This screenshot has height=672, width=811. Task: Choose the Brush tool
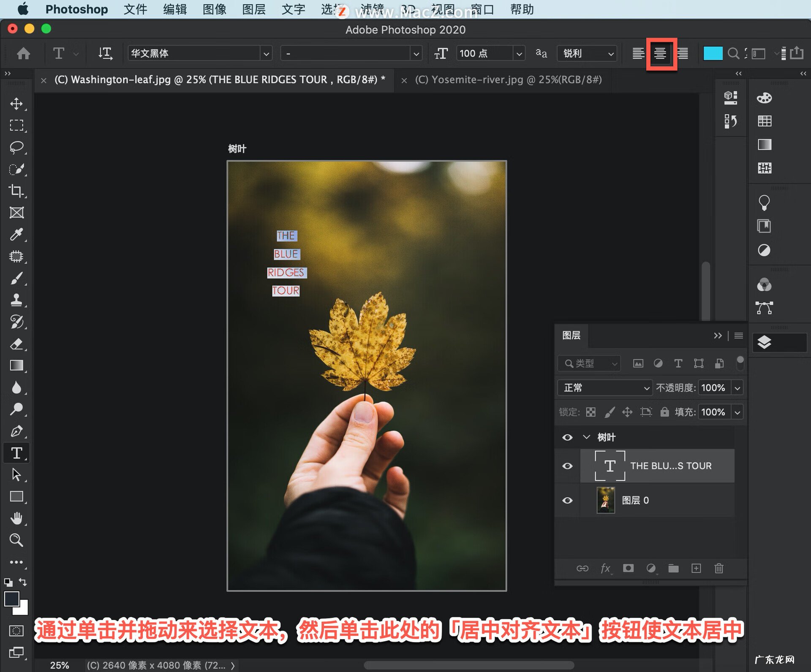[16, 278]
